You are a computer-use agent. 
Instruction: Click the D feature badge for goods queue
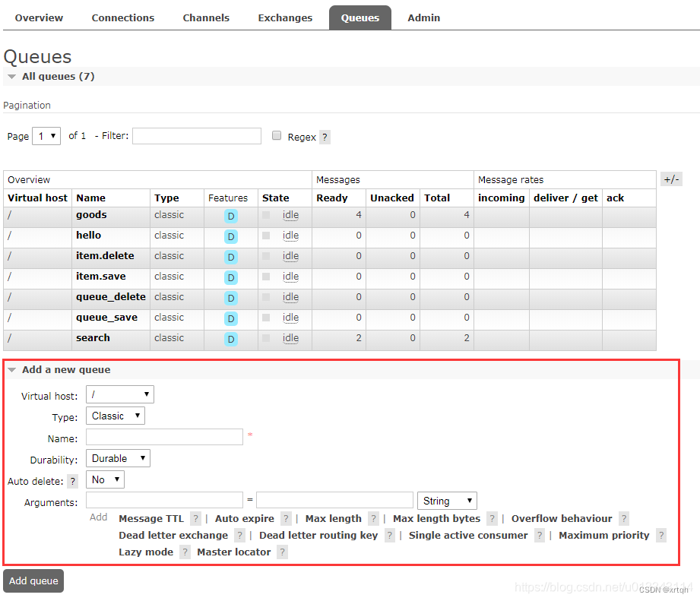click(231, 217)
